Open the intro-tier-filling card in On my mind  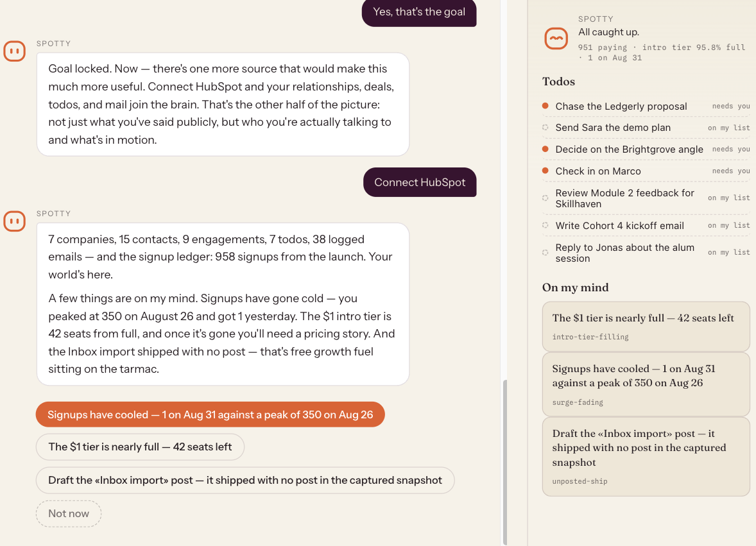click(646, 326)
